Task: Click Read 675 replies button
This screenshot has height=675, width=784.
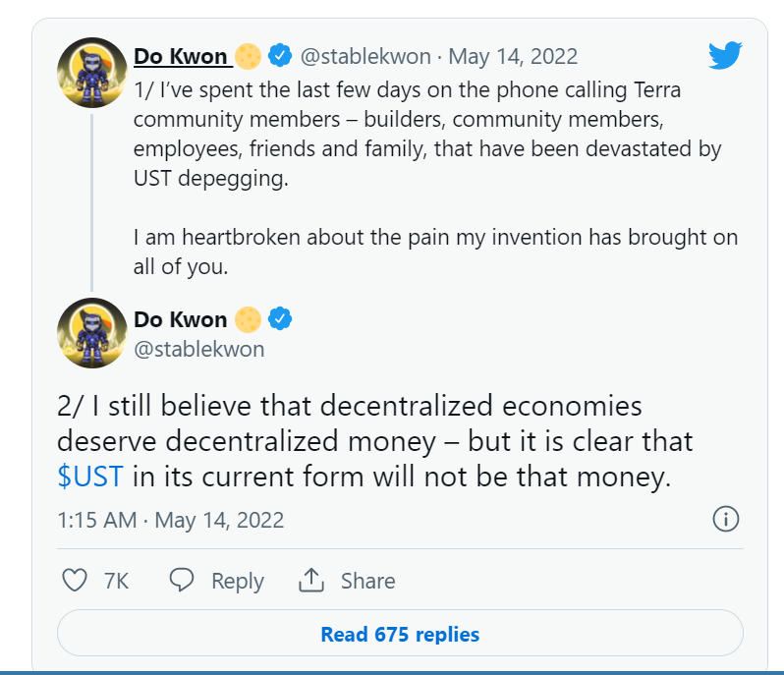Action: [x=400, y=633]
